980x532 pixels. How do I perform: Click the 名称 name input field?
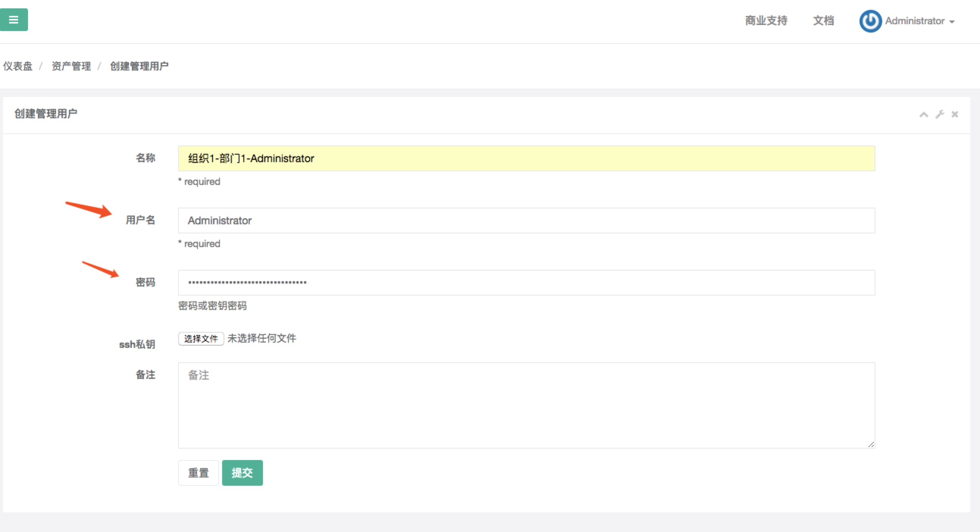[x=526, y=158]
